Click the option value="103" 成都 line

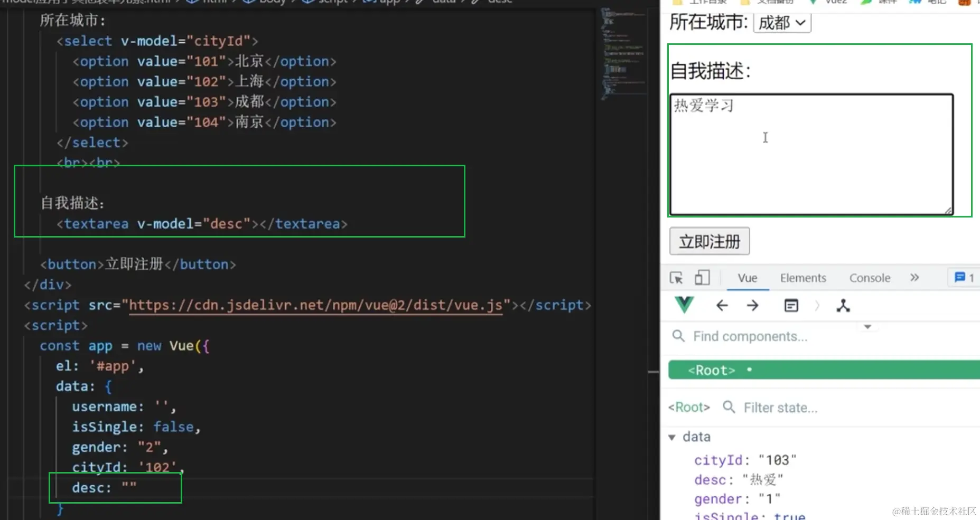click(x=204, y=102)
